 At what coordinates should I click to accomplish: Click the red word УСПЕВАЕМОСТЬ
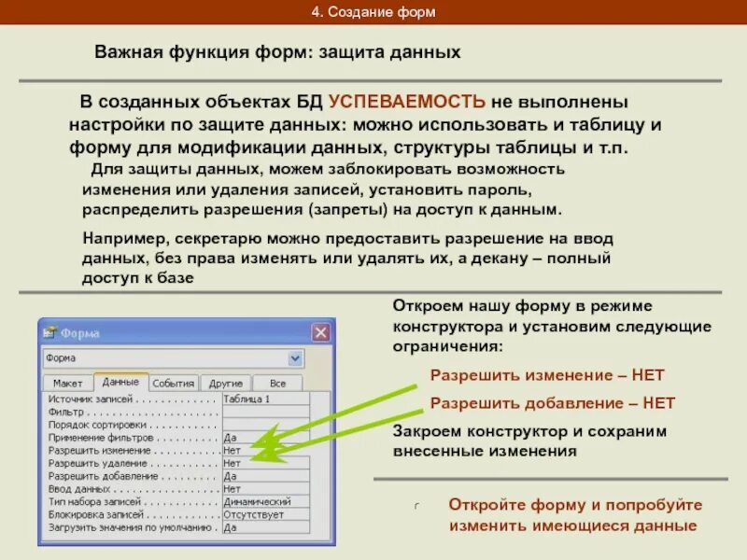coord(407,102)
